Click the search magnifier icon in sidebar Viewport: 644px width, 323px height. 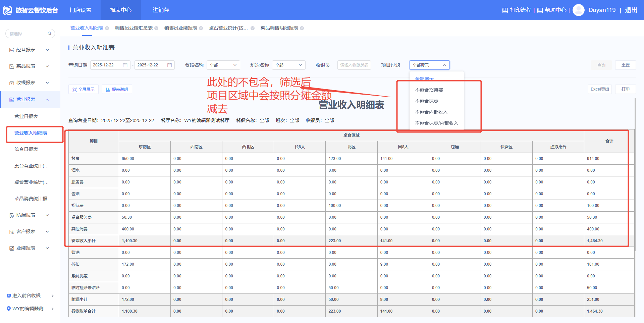50,34
